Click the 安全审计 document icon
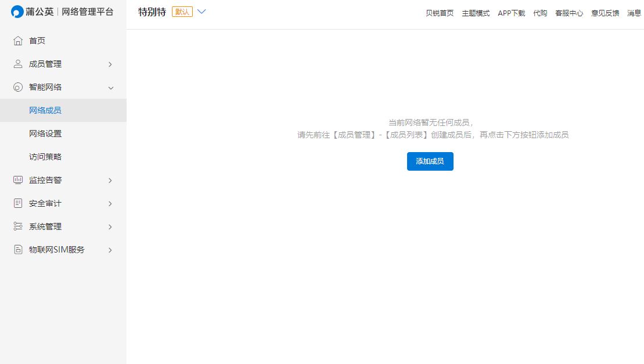The image size is (644, 364). pos(18,203)
